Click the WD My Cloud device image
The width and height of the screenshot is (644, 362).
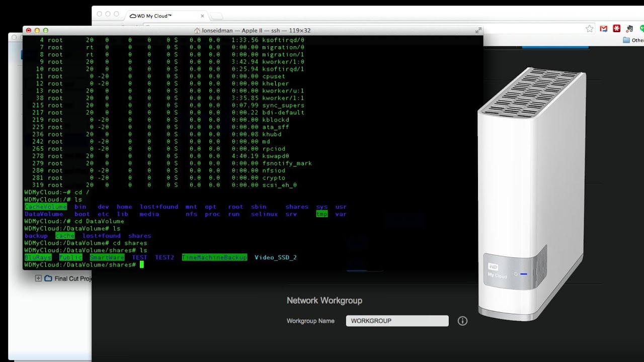(x=532, y=194)
